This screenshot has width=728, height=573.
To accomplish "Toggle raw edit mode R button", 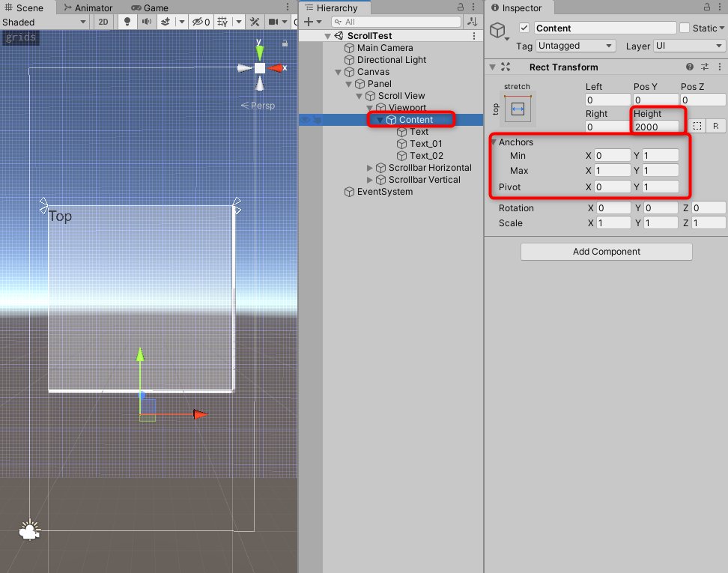I will coord(715,126).
